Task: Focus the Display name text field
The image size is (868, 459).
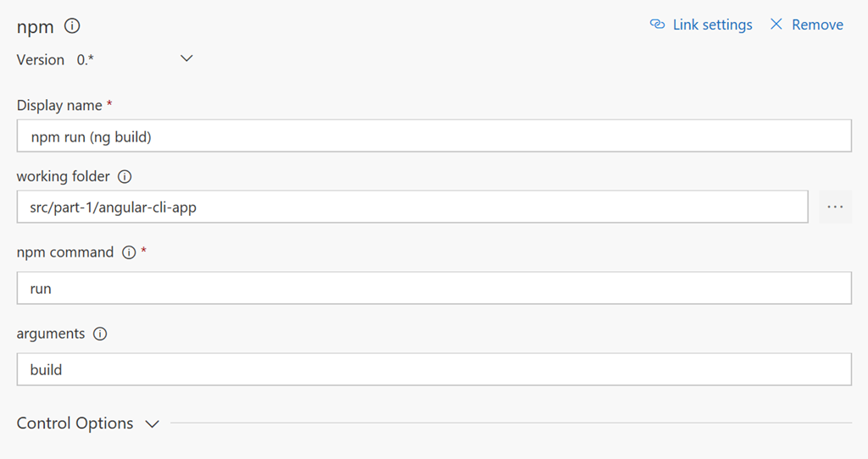Action: [x=434, y=135]
